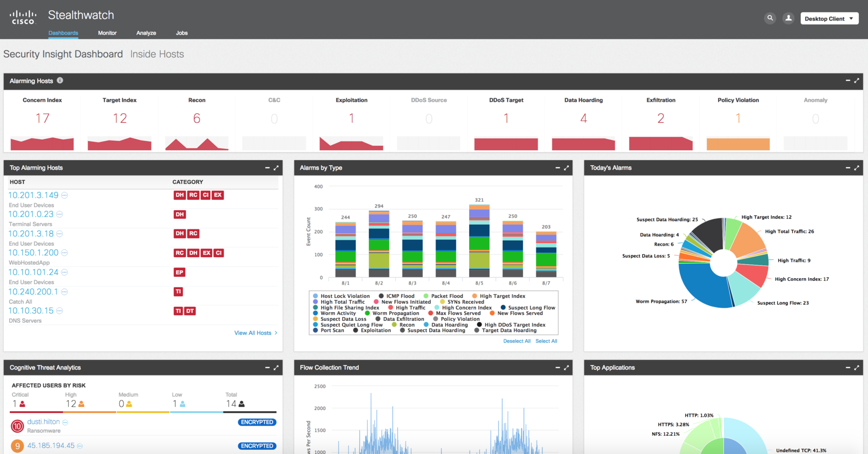Image resolution: width=868 pixels, height=454 pixels.
Task: Open the Monitor menu
Action: pos(107,33)
